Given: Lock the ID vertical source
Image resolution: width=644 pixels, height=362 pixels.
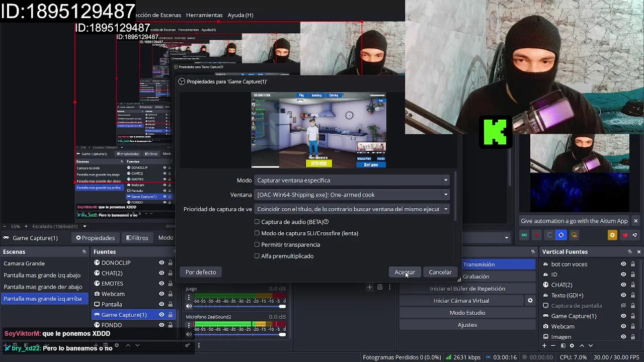Looking at the screenshot, I should coord(633,275).
